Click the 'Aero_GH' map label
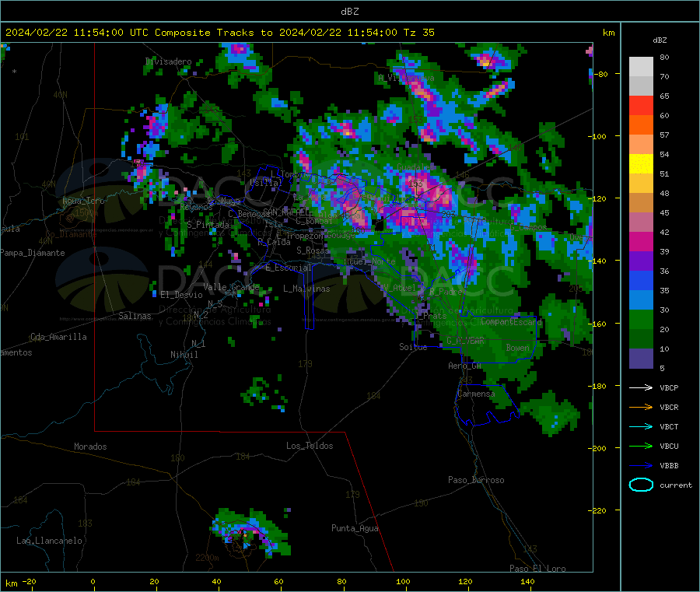This screenshot has height=592, width=700. pos(464,366)
